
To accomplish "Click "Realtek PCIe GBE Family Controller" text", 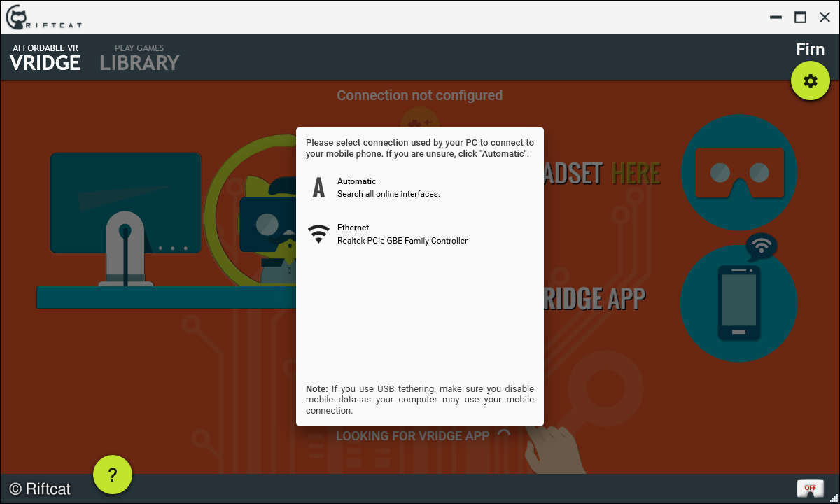I will coord(402,241).
